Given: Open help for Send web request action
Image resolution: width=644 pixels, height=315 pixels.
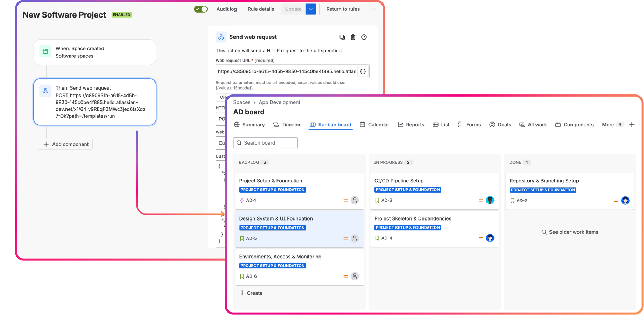Looking at the screenshot, I should coord(364,37).
